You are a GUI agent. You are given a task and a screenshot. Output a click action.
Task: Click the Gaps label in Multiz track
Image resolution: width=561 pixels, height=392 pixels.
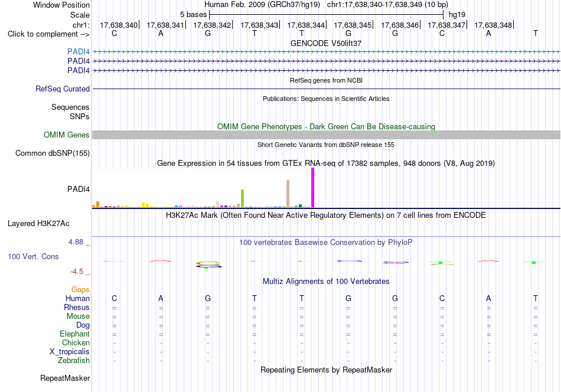coord(80,289)
